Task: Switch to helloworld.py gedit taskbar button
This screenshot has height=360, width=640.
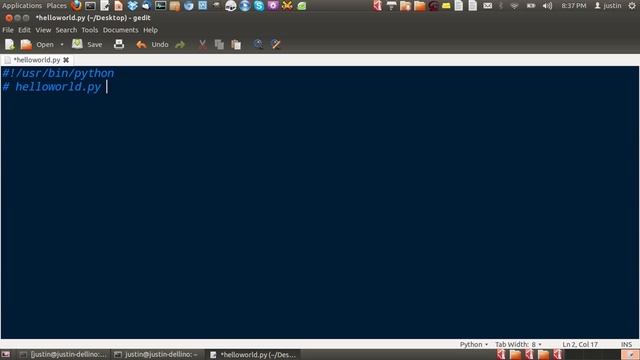Action: click(253, 355)
